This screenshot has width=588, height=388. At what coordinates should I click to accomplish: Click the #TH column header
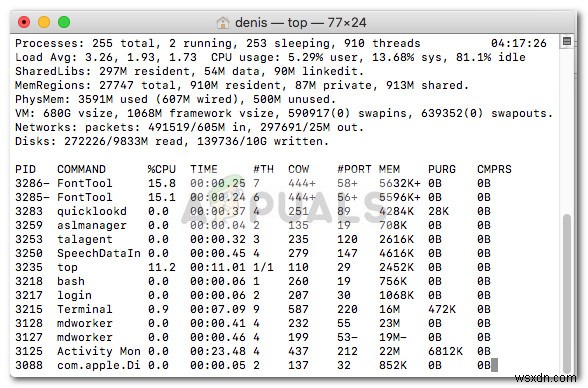[263, 169]
